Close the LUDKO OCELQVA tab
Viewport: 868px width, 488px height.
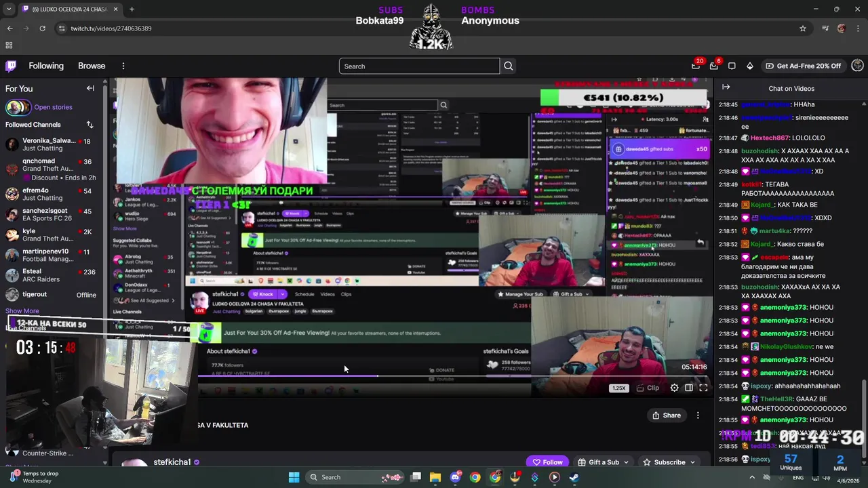pos(116,9)
